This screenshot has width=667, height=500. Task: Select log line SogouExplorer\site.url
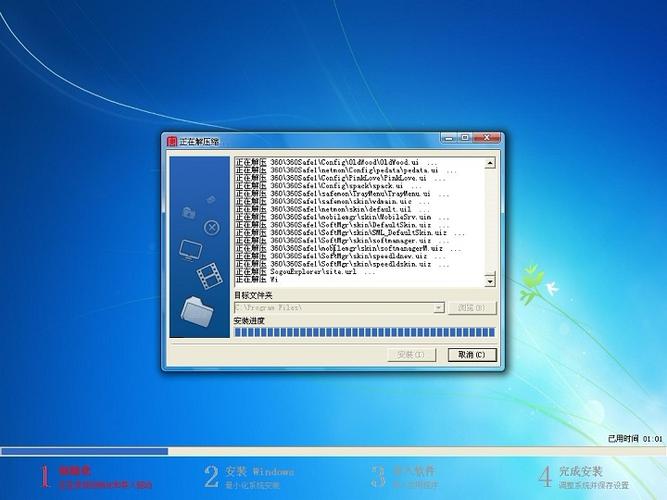point(305,271)
